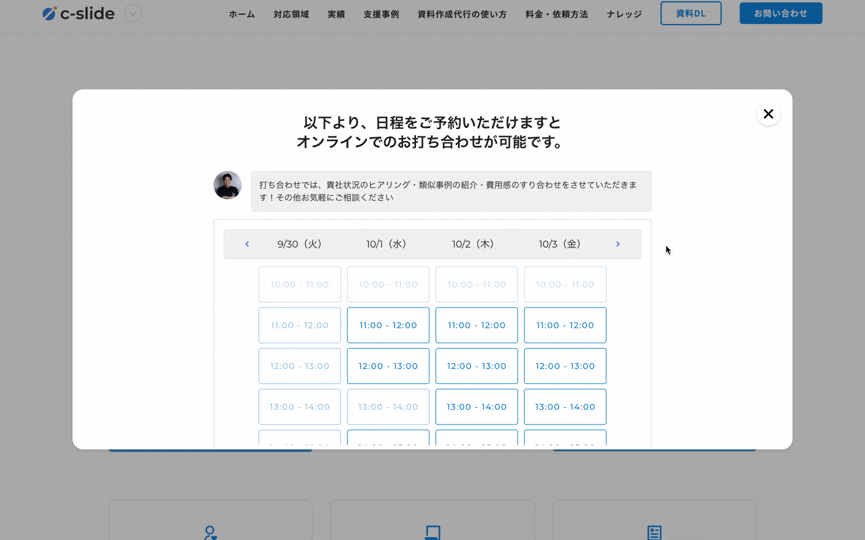Book 11:00 - 12:00 on 10/2 (木)

pos(476,325)
